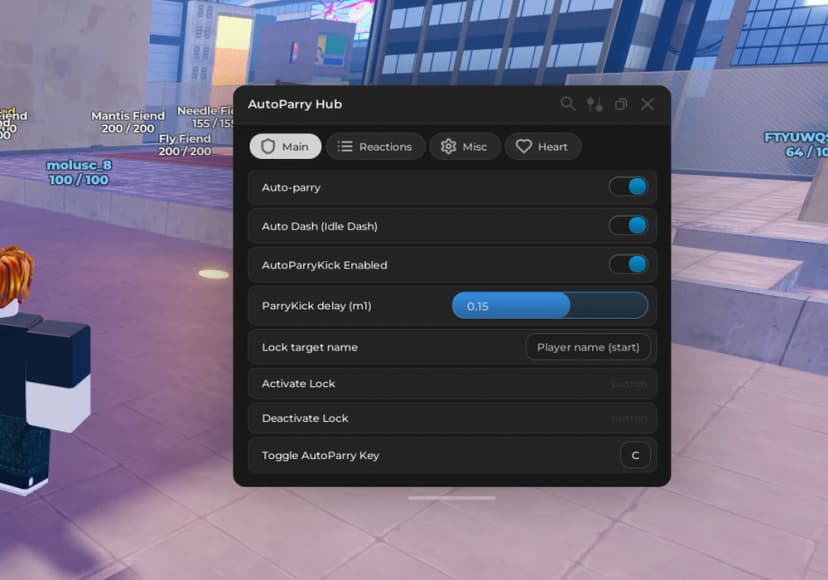Close the AutoParry Hub window
Image resolution: width=828 pixels, height=580 pixels.
pyautogui.click(x=647, y=104)
